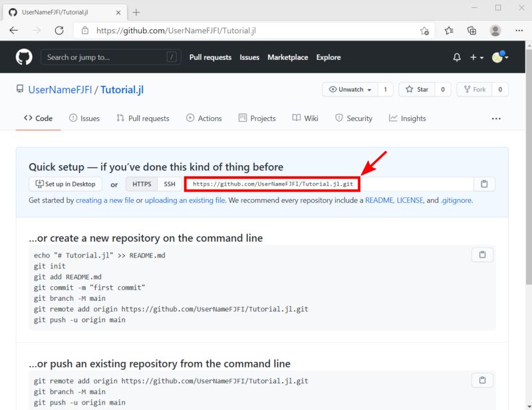
Task: Close the UserNameFJFI/Tutorial.jl browser tab
Action: pyautogui.click(x=118, y=13)
